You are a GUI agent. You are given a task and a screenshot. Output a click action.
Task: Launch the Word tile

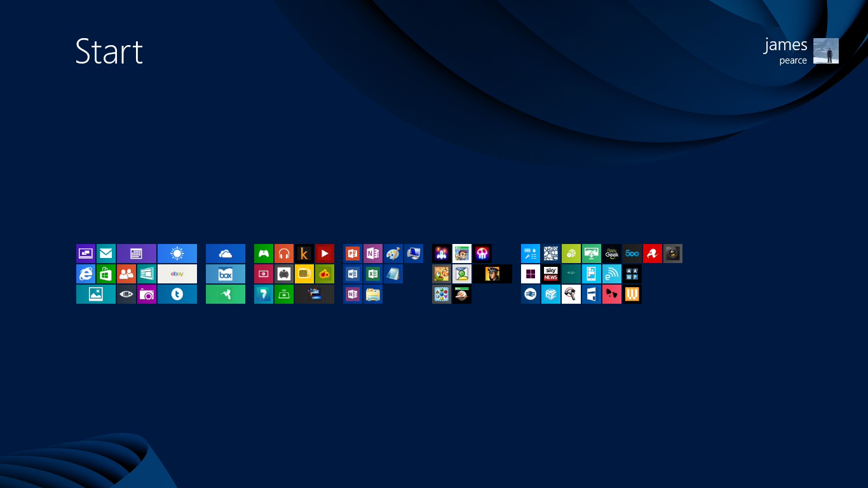point(353,274)
